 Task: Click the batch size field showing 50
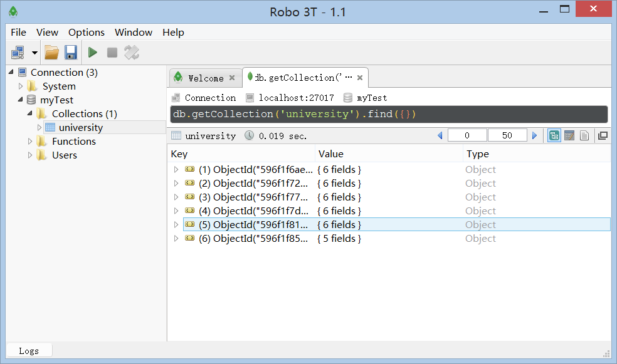pyautogui.click(x=507, y=135)
